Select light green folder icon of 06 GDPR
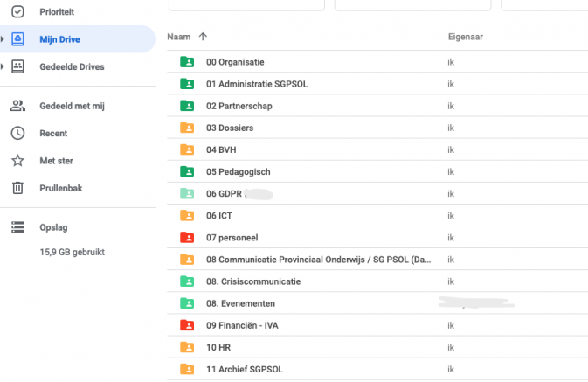This screenshot has width=588, height=382. (187, 194)
